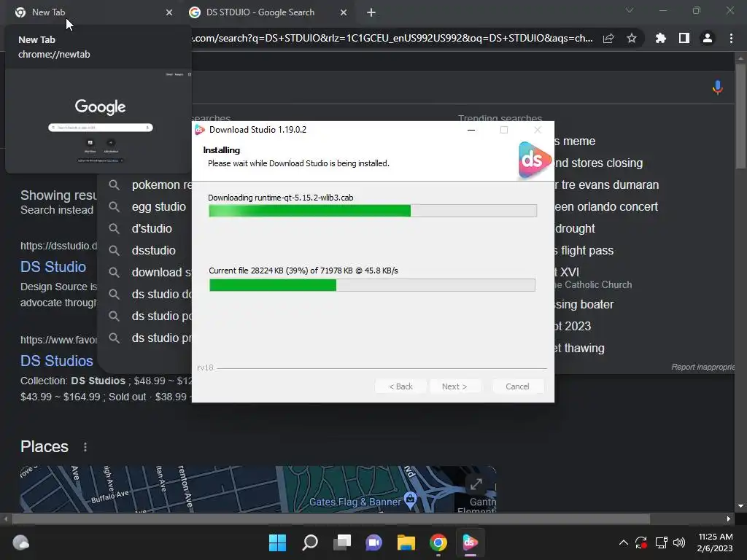Image resolution: width=747 pixels, height=560 pixels.
Task: Click the Google voice search microphone
Action: pyautogui.click(x=718, y=87)
